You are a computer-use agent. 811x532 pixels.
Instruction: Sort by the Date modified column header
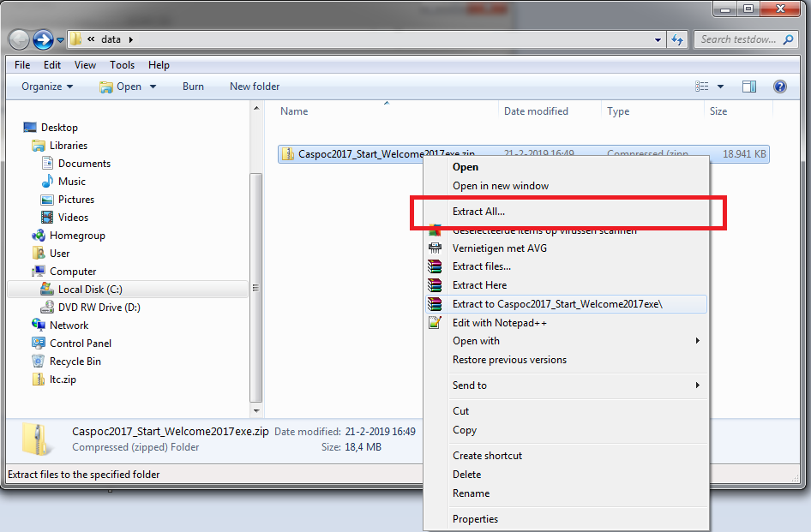tap(536, 111)
